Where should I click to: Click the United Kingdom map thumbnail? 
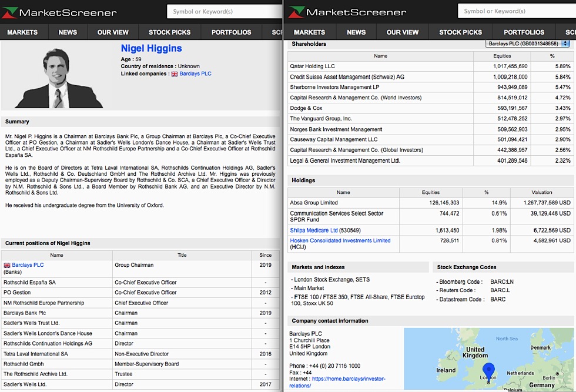coord(490,359)
